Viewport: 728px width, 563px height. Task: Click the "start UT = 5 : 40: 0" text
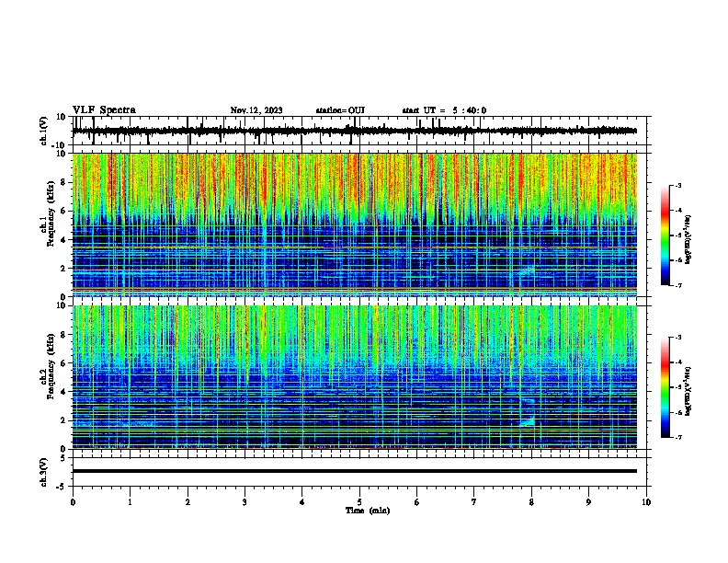click(x=444, y=110)
